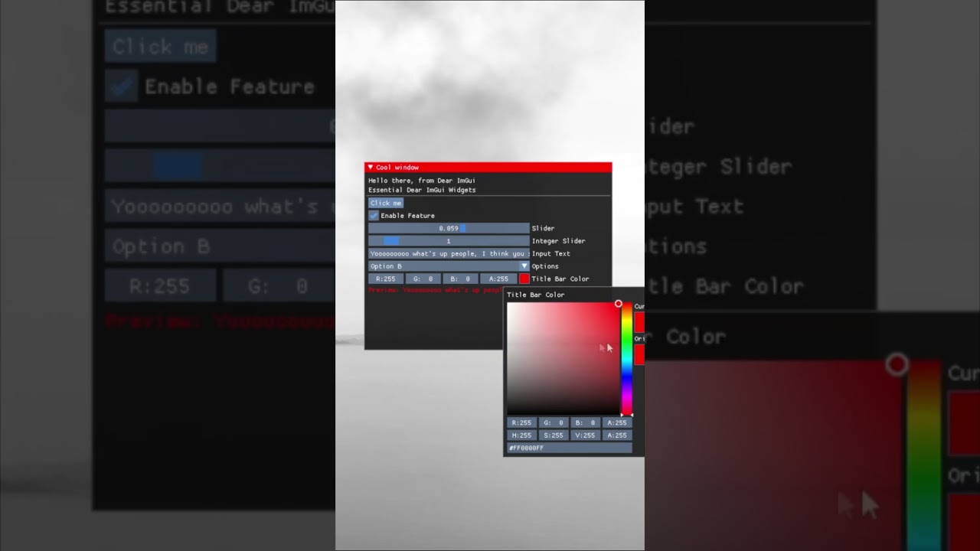Click the 'Cool window' title bar text
Image resolution: width=980 pixels, height=551 pixels.
point(397,168)
